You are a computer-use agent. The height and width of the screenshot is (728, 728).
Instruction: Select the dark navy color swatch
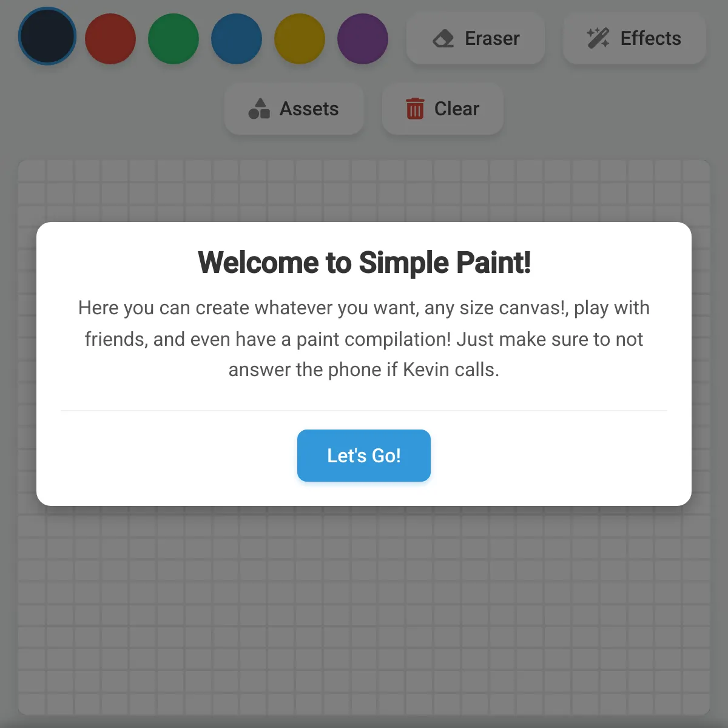click(47, 36)
